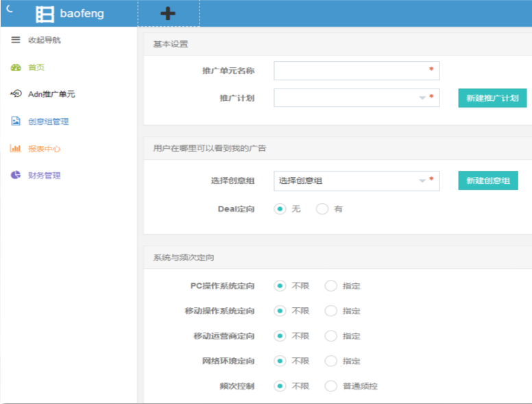The image size is (532, 404).
Task: Click the 新建推广计划 button
Action: pos(492,98)
